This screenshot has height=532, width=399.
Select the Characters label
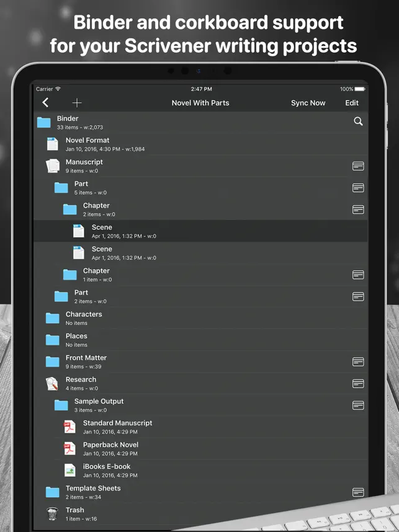[x=84, y=314]
